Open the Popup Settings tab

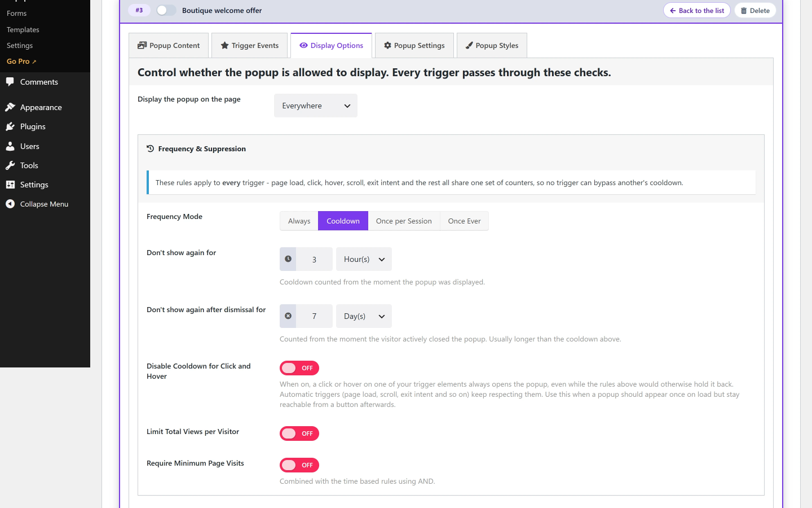[x=414, y=46]
